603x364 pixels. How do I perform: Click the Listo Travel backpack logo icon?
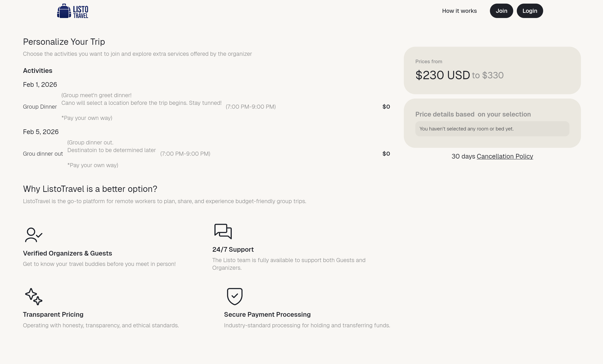click(x=64, y=11)
